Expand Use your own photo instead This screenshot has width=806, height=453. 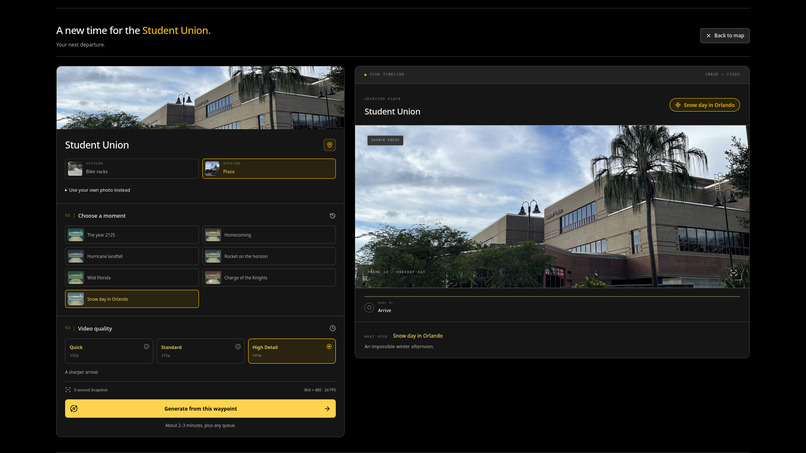point(98,190)
